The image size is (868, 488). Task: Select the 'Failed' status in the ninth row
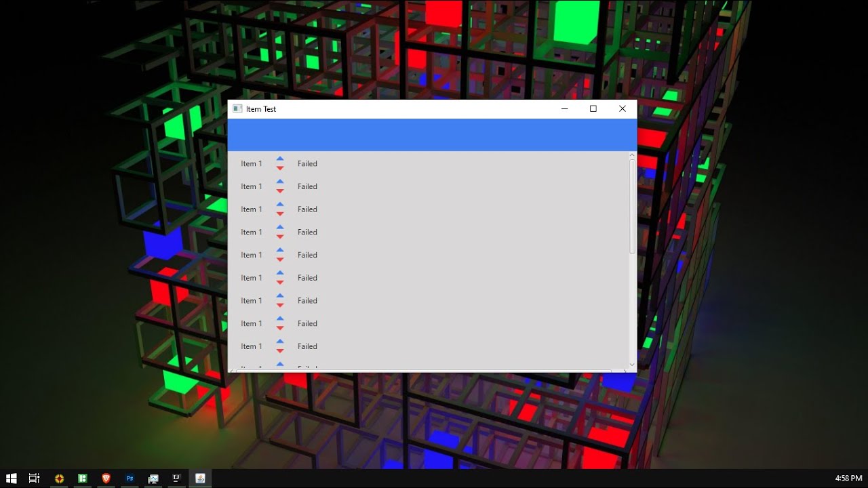coord(307,346)
